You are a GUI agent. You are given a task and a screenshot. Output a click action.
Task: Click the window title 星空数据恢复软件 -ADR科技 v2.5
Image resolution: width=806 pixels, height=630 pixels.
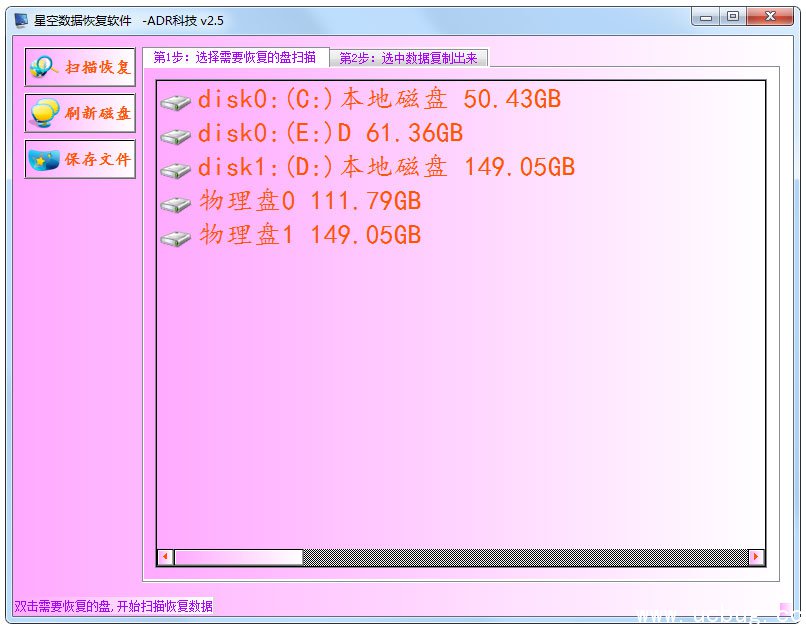click(x=129, y=19)
